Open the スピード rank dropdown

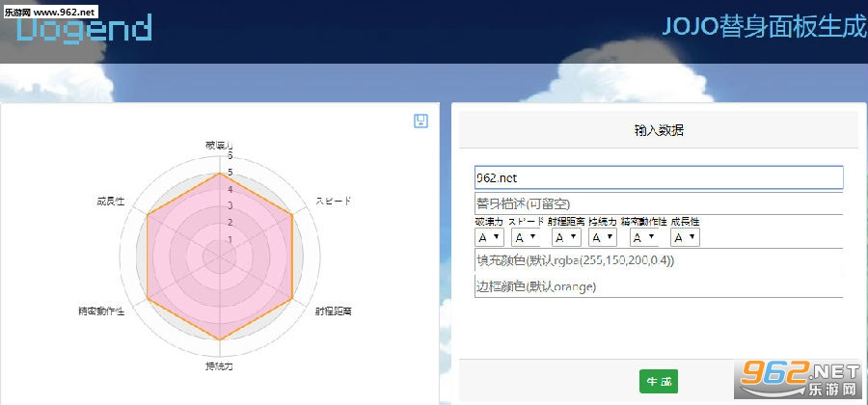click(x=526, y=237)
